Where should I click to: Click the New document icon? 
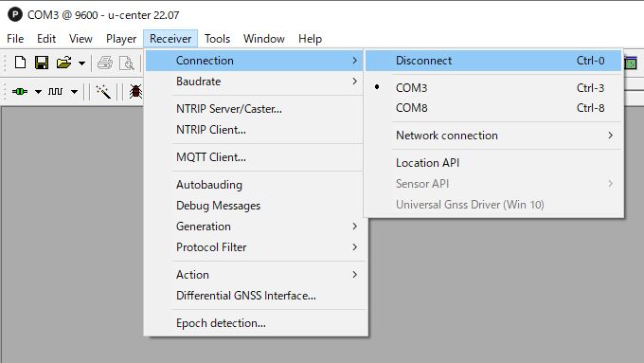[x=20, y=63]
